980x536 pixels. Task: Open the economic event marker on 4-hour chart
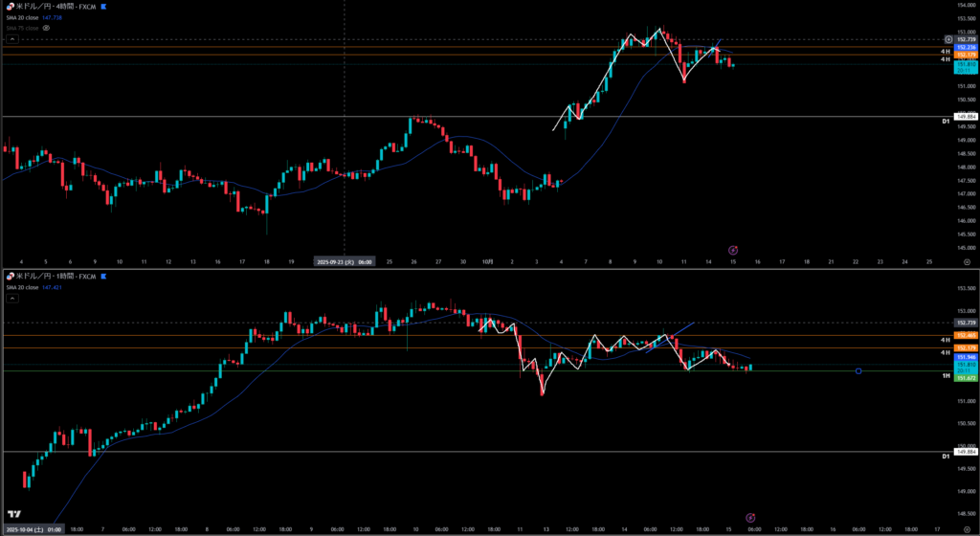[x=733, y=249]
